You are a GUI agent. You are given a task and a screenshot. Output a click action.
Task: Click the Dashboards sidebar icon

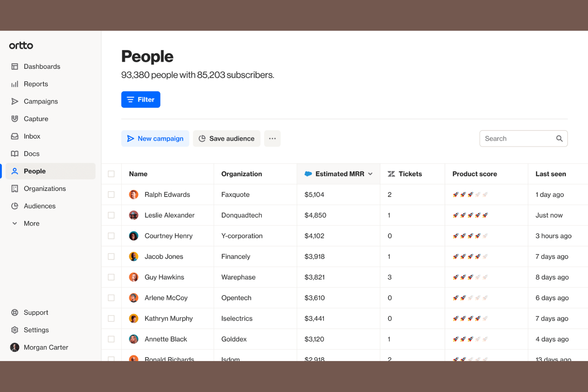click(x=15, y=66)
